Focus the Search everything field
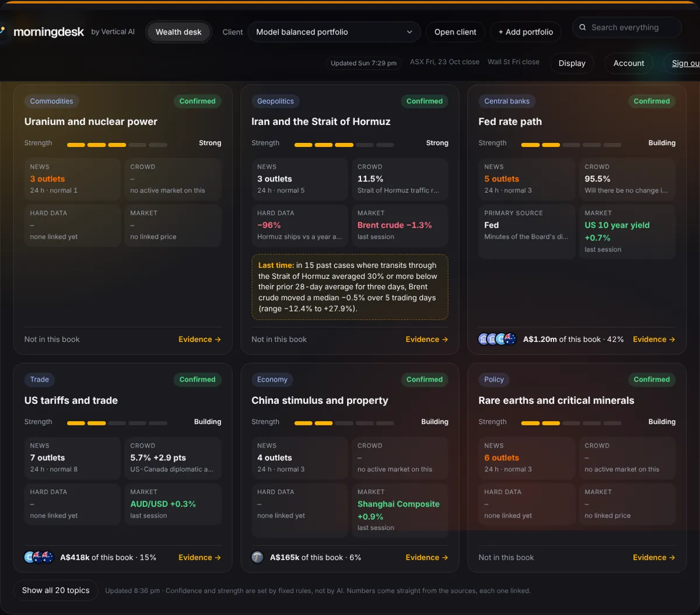This screenshot has height=615, width=700. click(x=627, y=27)
